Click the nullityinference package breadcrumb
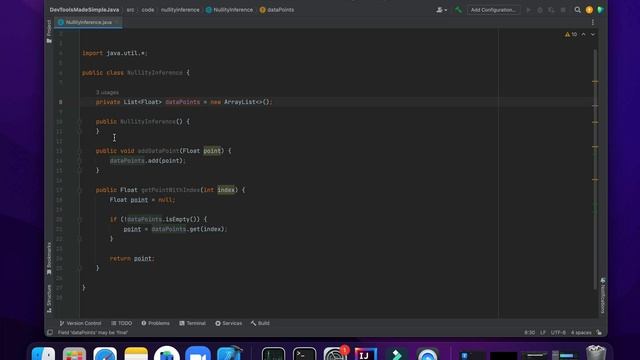This screenshot has width=640, height=360. tap(180, 10)
